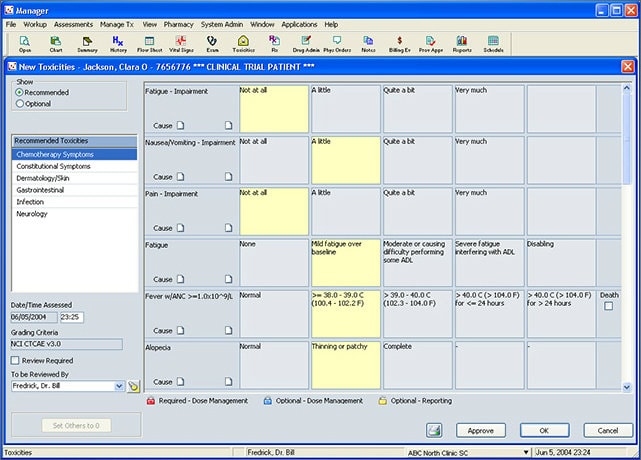Click the Cancel button
641x460 pixels.
click(x=601, y=430)
